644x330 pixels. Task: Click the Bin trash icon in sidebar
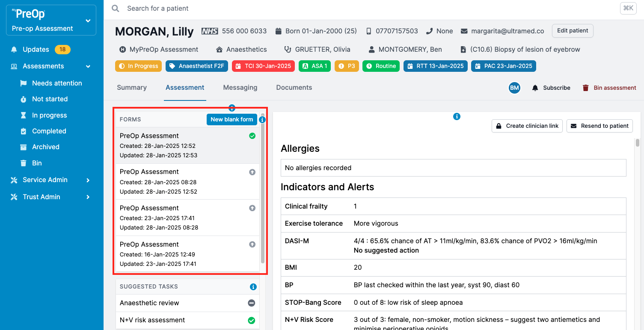click(24, 163)
